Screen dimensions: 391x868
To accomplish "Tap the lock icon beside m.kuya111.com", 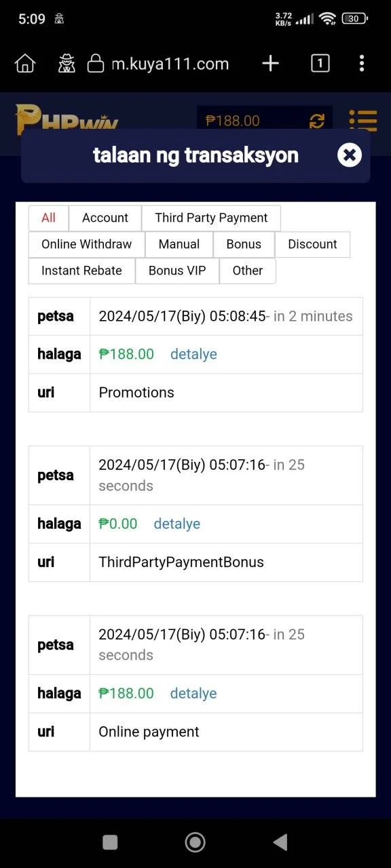I will click(96, 64).
